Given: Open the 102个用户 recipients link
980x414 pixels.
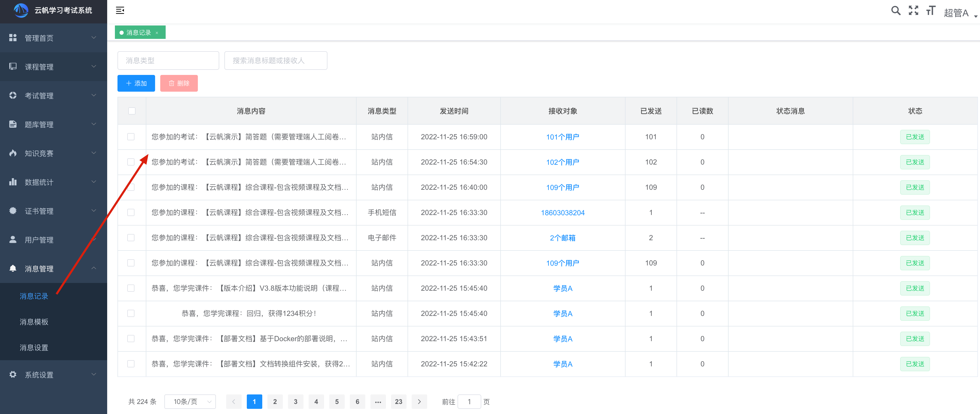Looking at the screenshot, I should [562, 162].
